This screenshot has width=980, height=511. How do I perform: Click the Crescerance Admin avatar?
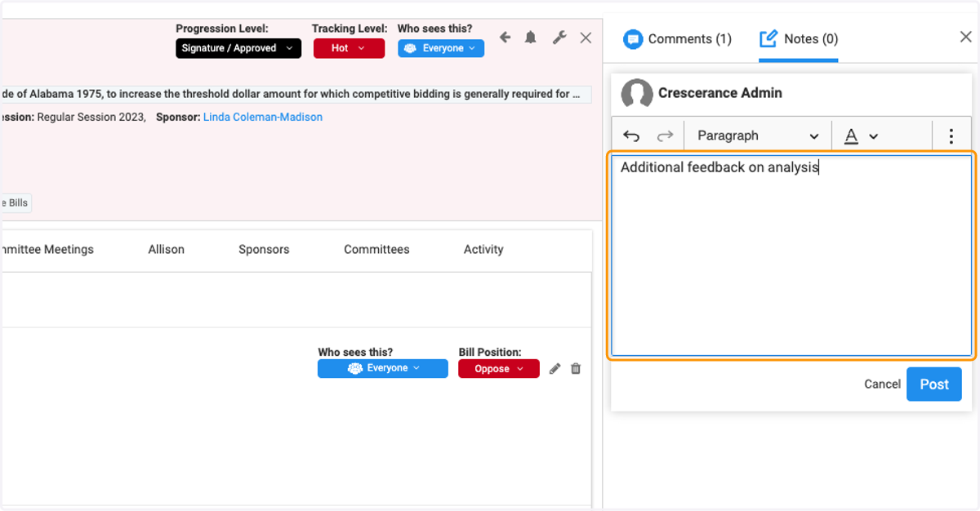(x=637, y=94)
